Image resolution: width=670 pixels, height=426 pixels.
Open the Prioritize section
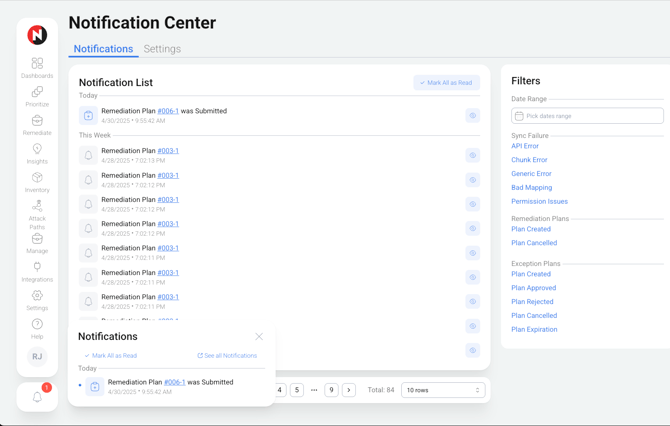[x=37, y=96]
